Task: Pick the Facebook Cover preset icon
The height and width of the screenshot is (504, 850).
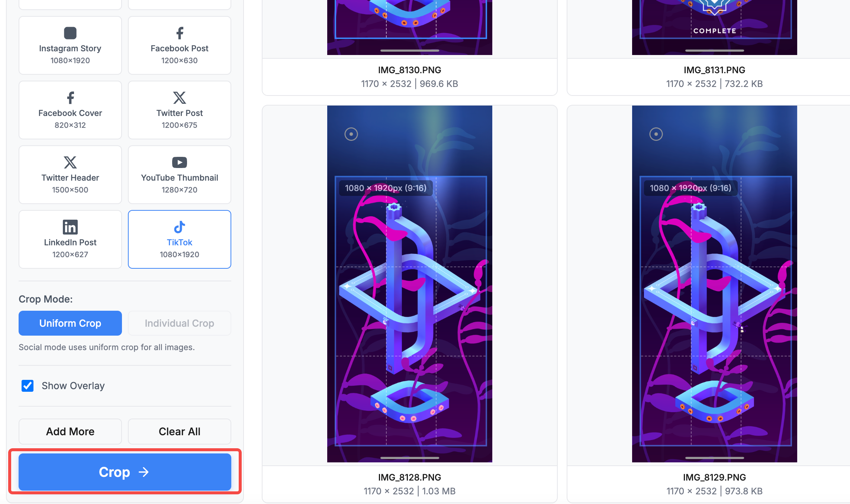Action: [x=70, y=98]
